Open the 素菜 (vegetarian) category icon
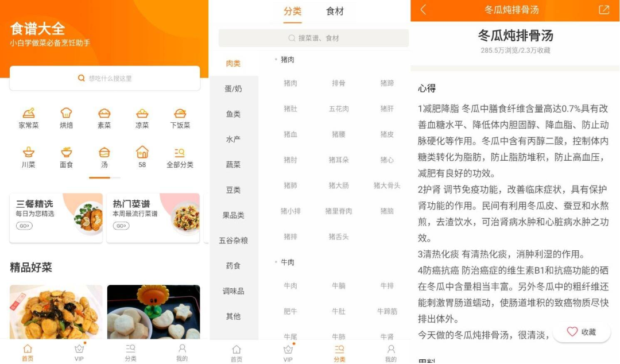The width and height of the screenshot is (620, 364). [104, 118]
